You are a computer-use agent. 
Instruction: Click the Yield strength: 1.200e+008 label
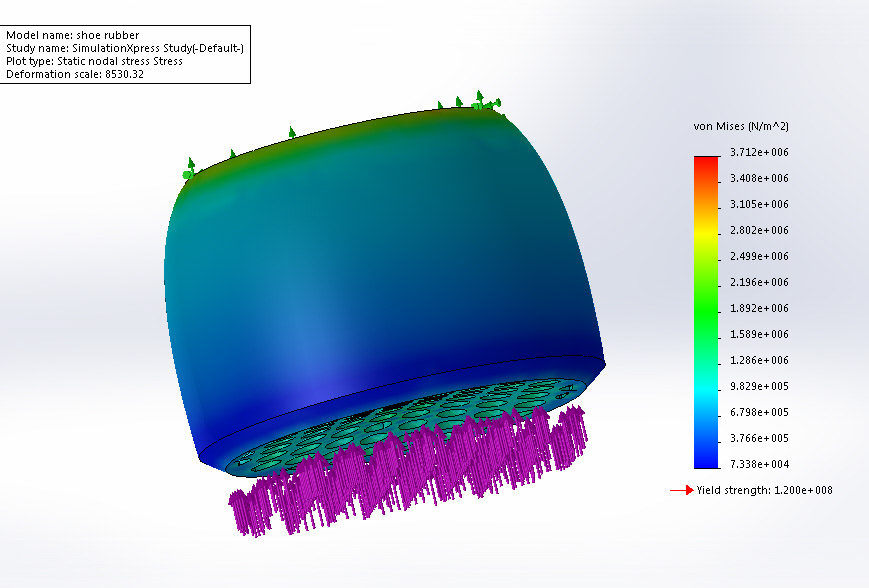[x=764, y=490]
